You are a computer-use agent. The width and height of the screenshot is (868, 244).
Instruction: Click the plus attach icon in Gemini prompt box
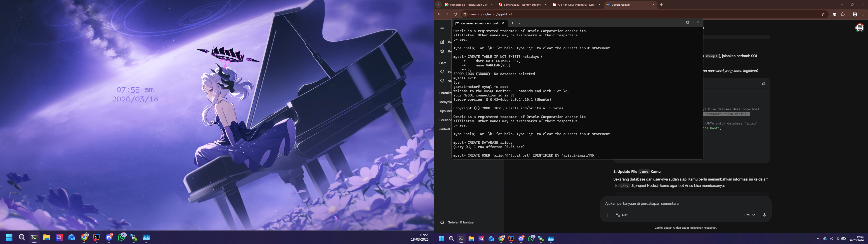[607, 215]
